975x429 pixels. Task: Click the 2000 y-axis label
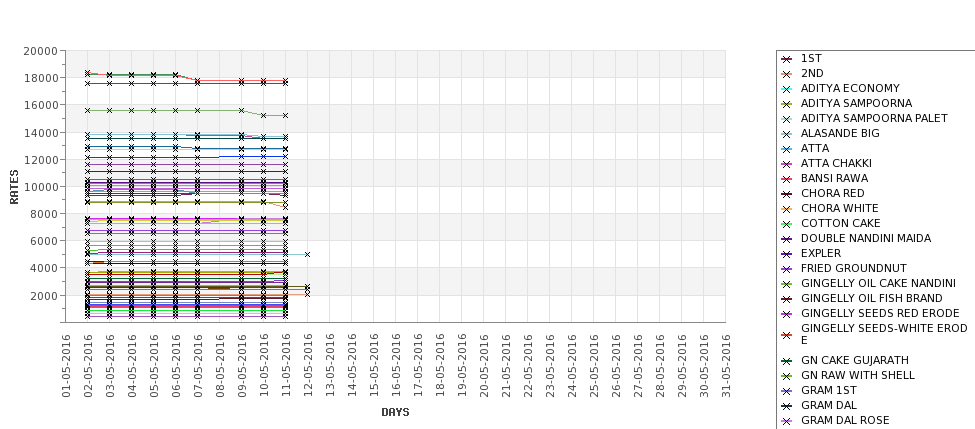pos(44,295)
